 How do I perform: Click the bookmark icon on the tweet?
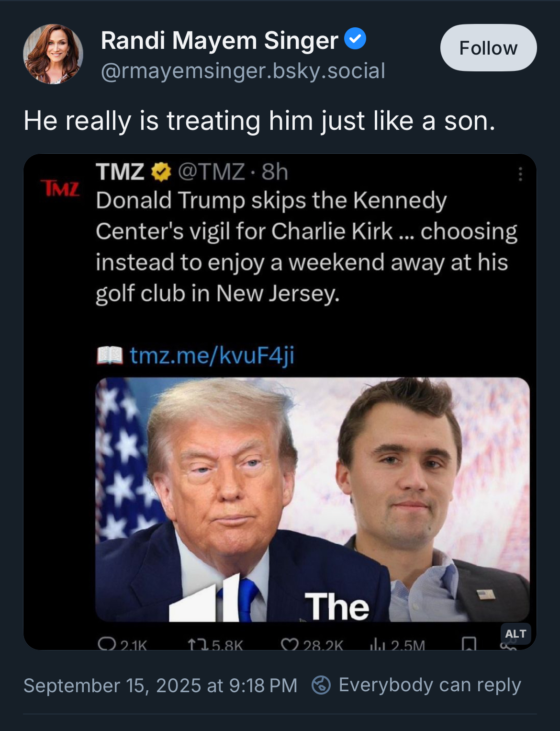pos(469,644)
